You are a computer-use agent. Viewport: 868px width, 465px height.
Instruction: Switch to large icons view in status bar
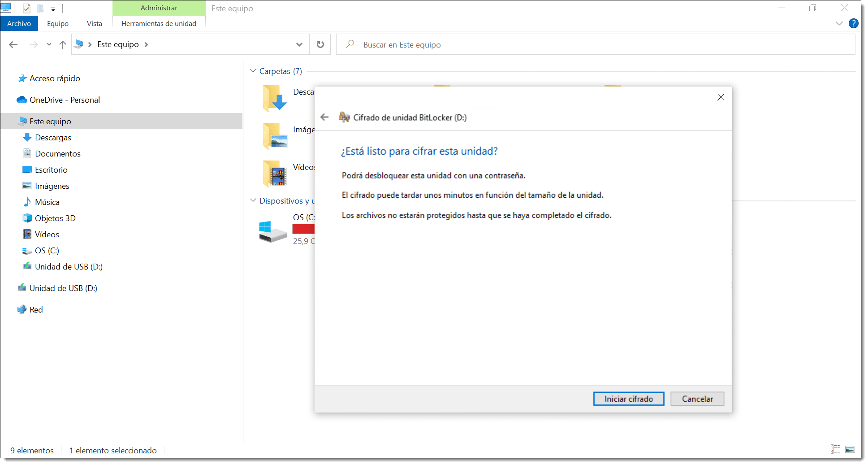[850, 449]
